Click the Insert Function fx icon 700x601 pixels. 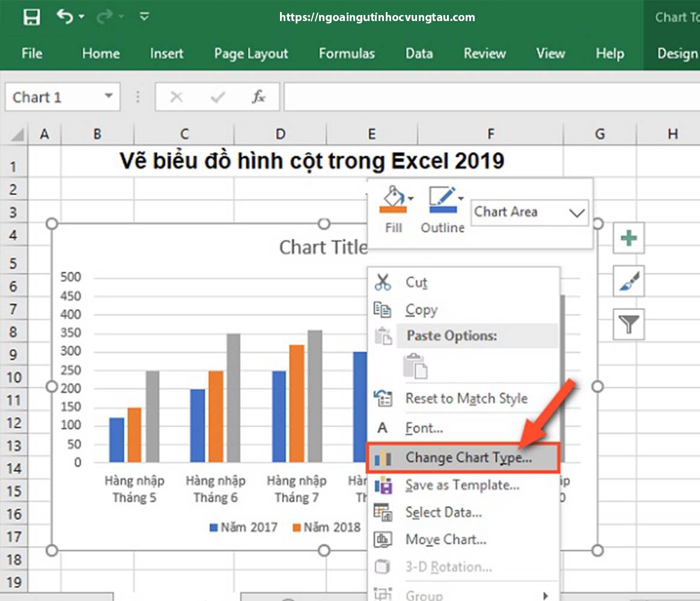(x=258, y=97)
